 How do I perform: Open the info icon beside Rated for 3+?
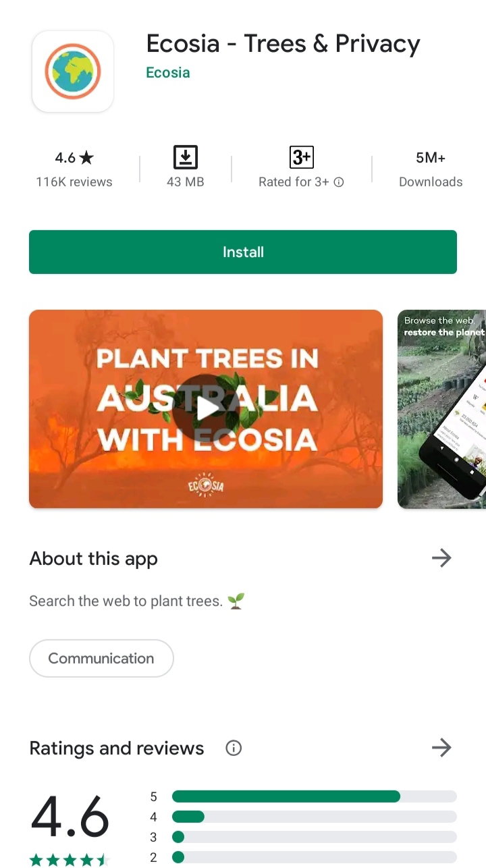(339, 182)
